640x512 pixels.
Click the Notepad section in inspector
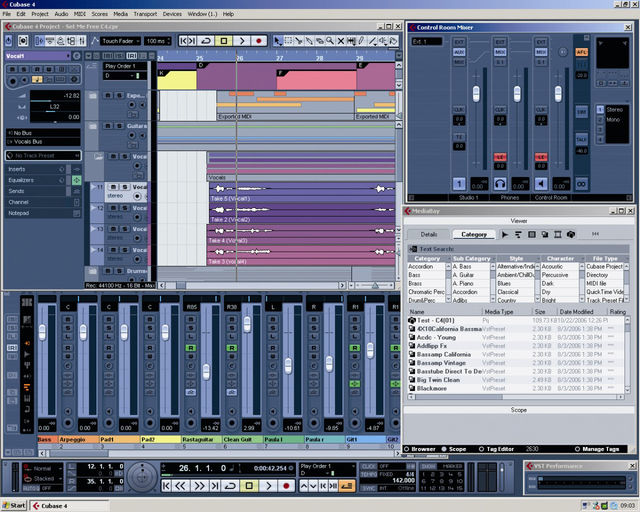click(x=43, y=213)
